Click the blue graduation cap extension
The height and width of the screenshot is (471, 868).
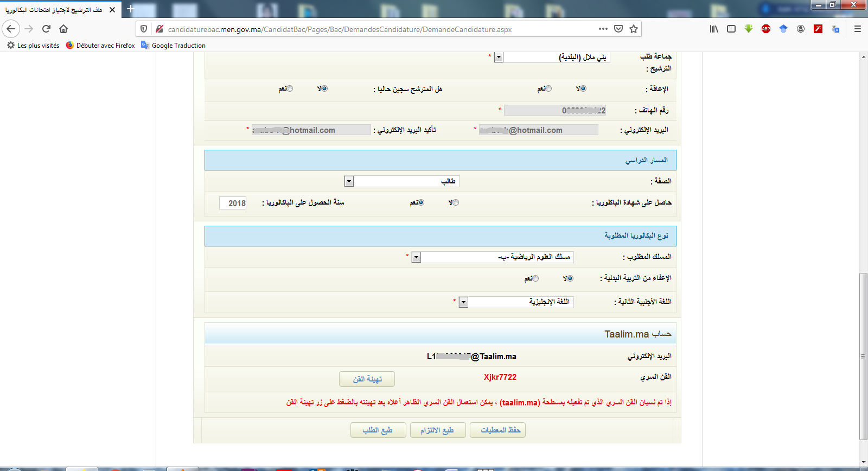click(x=783, y=29)
